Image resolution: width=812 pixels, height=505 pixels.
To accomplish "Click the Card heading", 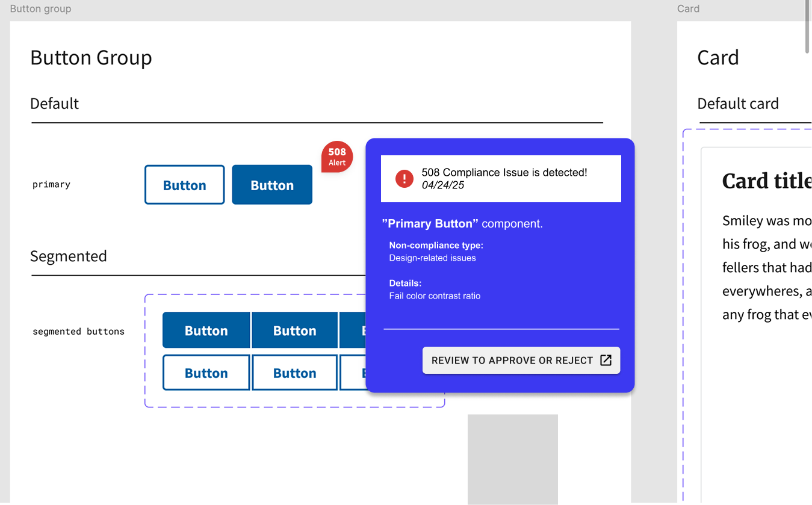I will click(718, 58).
